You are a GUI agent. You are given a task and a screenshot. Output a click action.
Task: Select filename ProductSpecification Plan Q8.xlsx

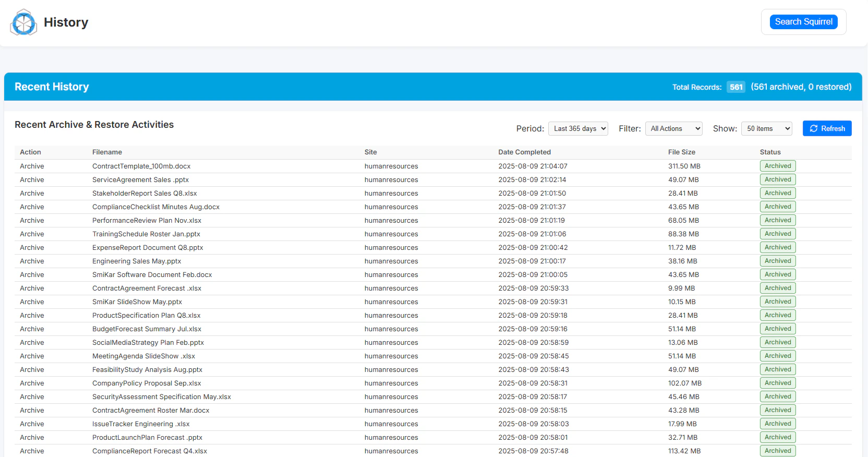(146, 316)
